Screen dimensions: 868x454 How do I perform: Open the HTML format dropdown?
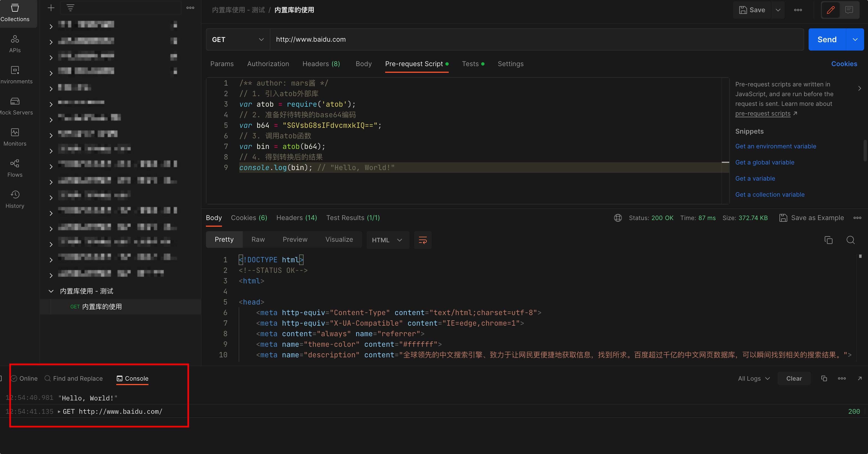[x=387, y=240]
